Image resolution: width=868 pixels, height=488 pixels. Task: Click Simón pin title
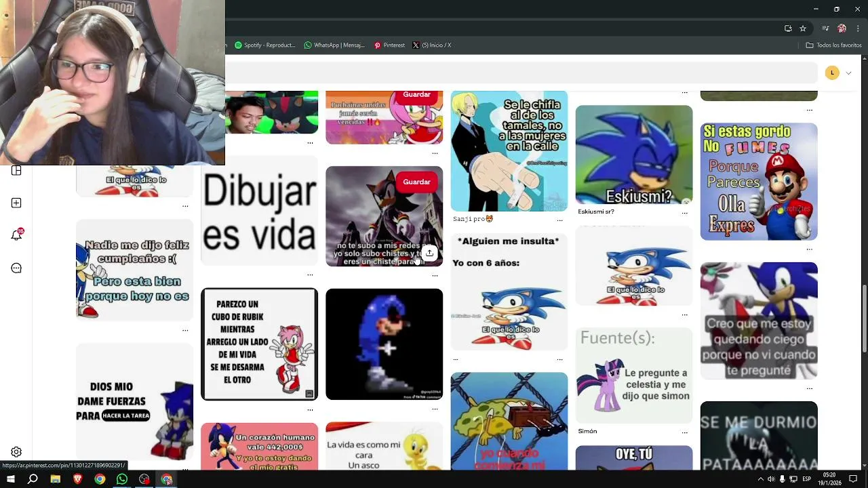point(587,431)
